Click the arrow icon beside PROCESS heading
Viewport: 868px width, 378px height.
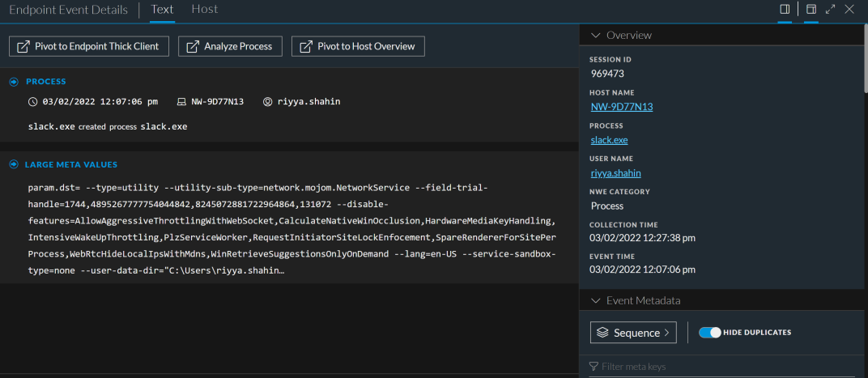coord(14,82)
